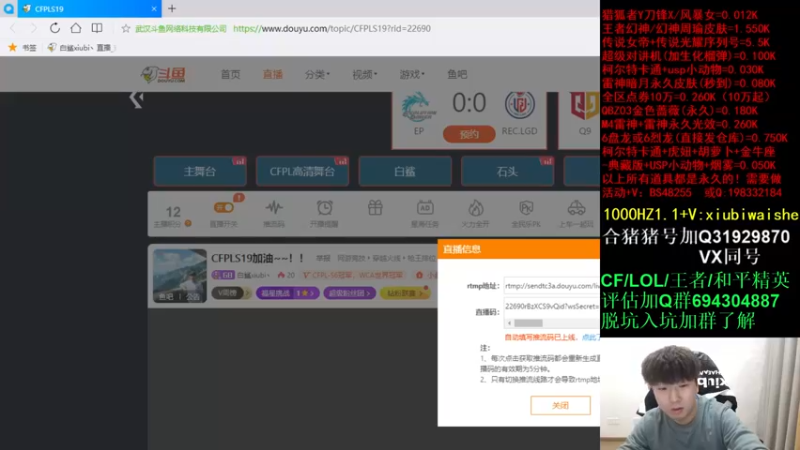Click the rtmp地址 address field
This screenshot has height=450, width=800.
pos(552,286)
